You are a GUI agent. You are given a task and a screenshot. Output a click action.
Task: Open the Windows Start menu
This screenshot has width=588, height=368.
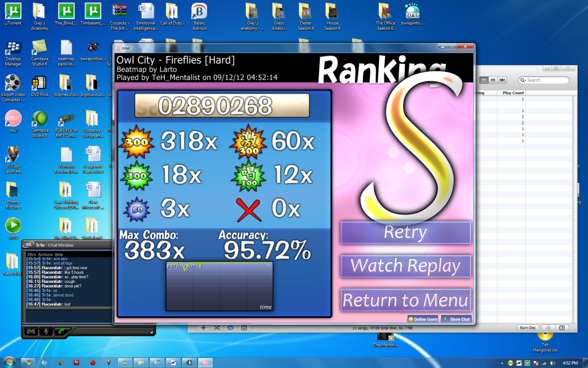click(x=8, y=362)
